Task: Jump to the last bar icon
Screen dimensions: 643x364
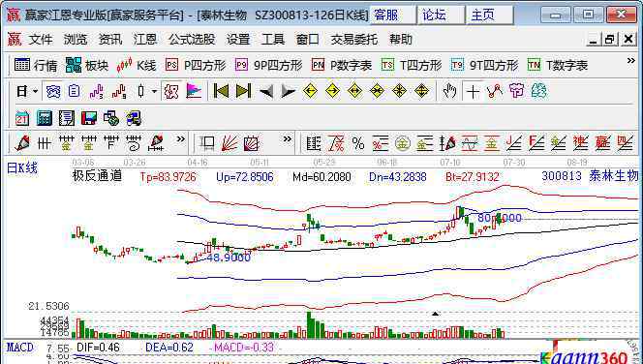Action: (243, 91)
